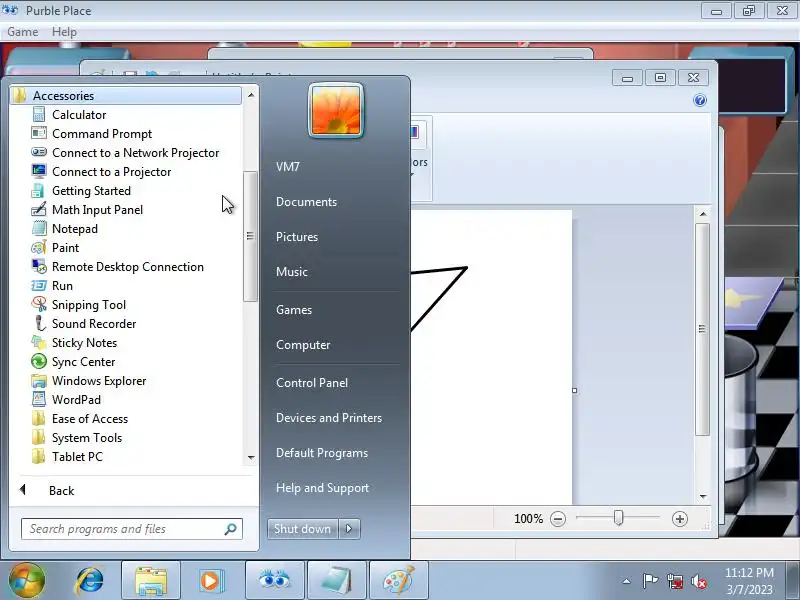Open Documents from Start menu

306,202
